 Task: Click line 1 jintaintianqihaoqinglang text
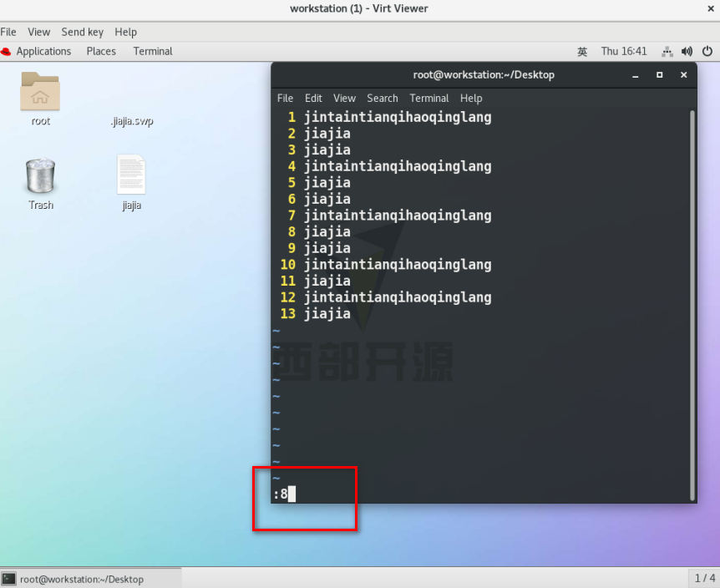[x=398, y=118]
